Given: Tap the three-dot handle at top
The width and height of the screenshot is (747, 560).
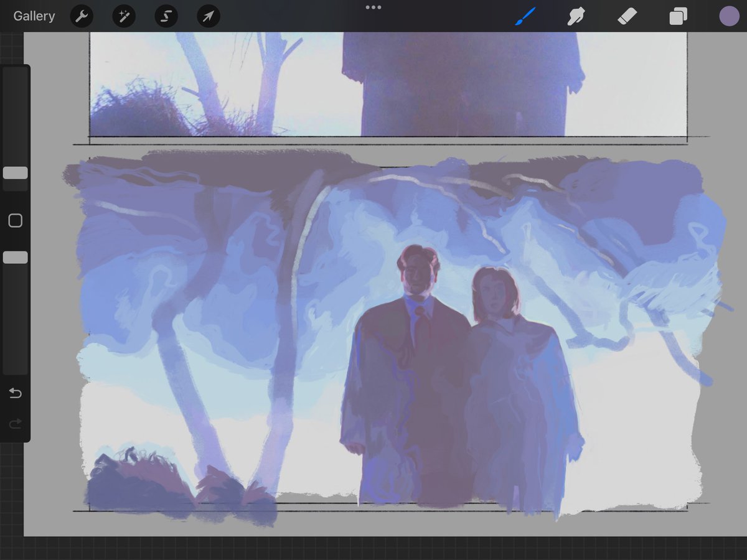Looking at the screenshot, I should pos(374,7).
